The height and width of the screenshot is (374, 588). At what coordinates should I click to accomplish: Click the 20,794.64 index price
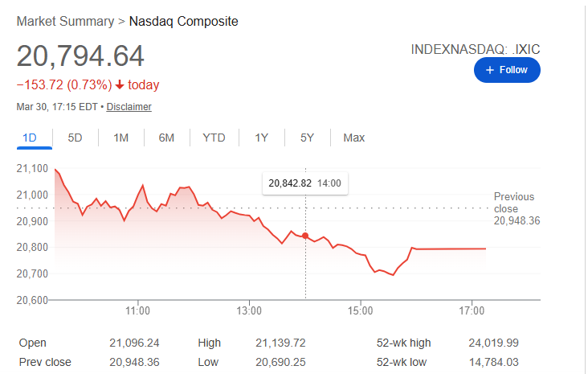(80, 56)
